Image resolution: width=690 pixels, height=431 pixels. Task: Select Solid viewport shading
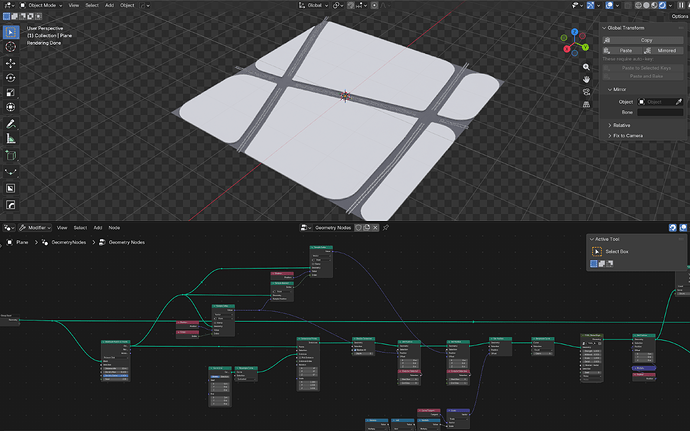click(646, 5)
